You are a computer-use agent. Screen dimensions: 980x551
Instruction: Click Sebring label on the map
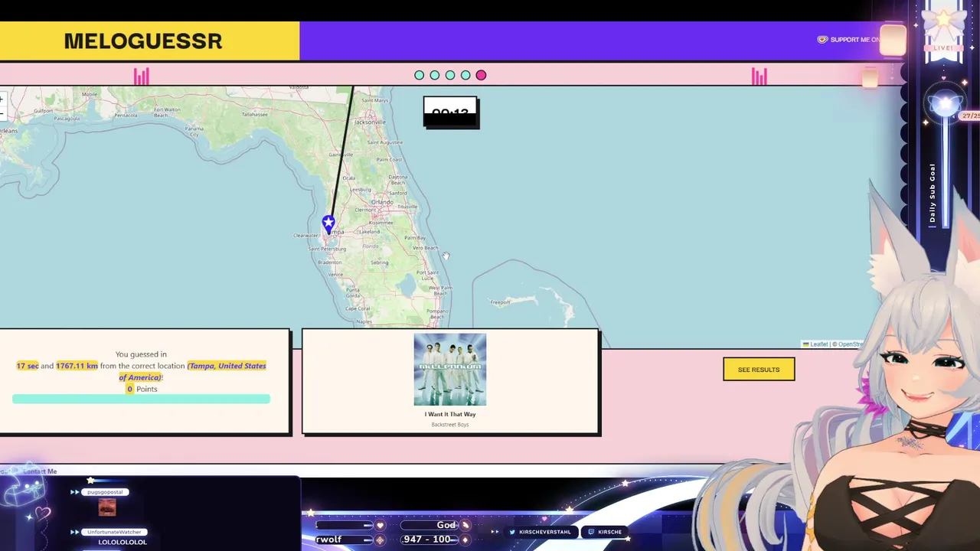pos(380,262)
